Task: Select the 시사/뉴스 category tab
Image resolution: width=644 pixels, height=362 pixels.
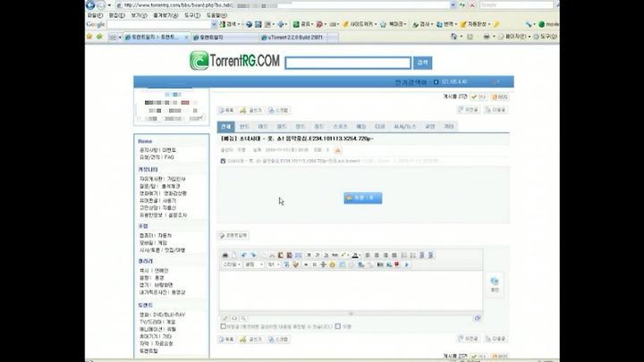Action: click(x=404, y=126)
